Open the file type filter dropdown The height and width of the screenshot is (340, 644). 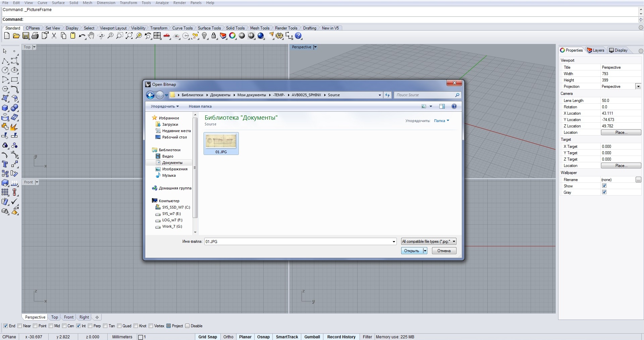(429, 241)
